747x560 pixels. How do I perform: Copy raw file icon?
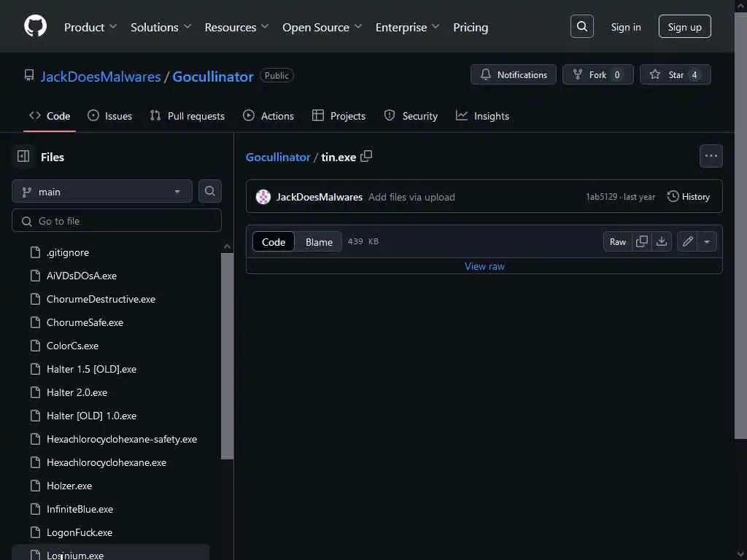point(642,241)
